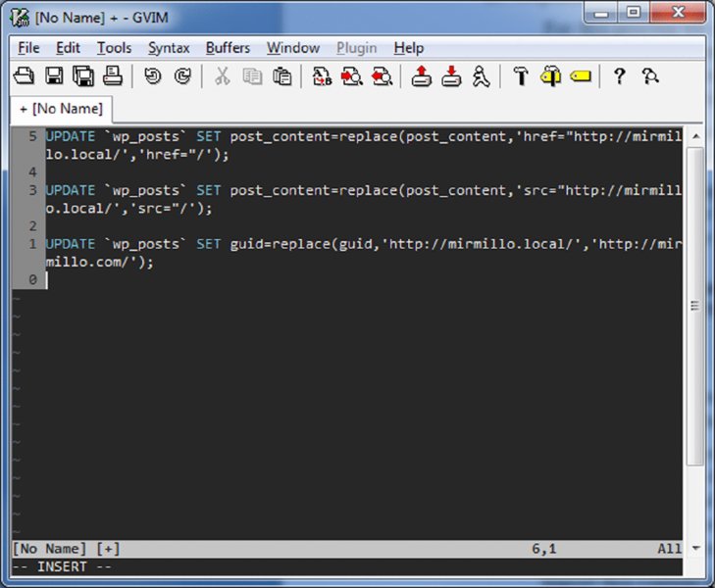
Task: Click the Save All files icon
Action: coord(83,76)
